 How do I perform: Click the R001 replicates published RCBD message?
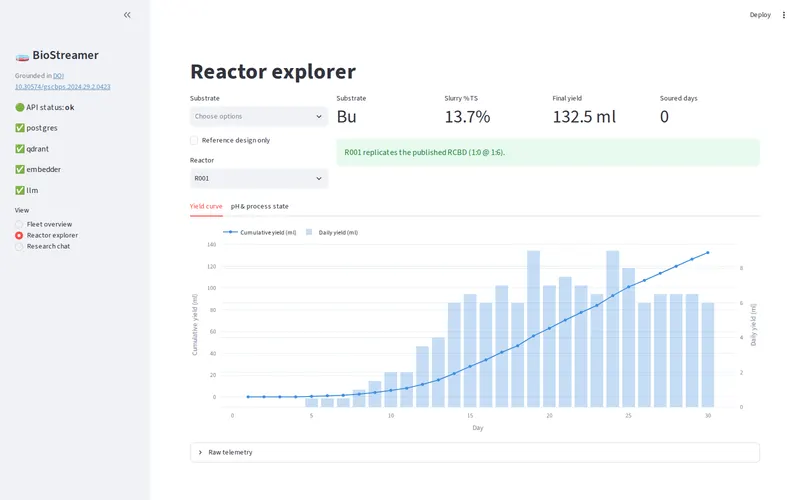coord(548,152)
